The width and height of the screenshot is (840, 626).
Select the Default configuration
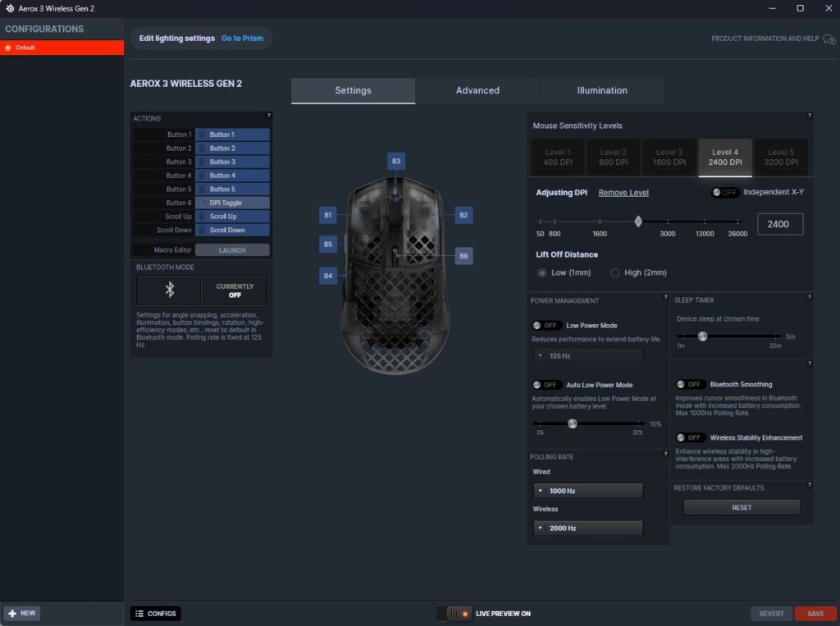tap(62, 48)
